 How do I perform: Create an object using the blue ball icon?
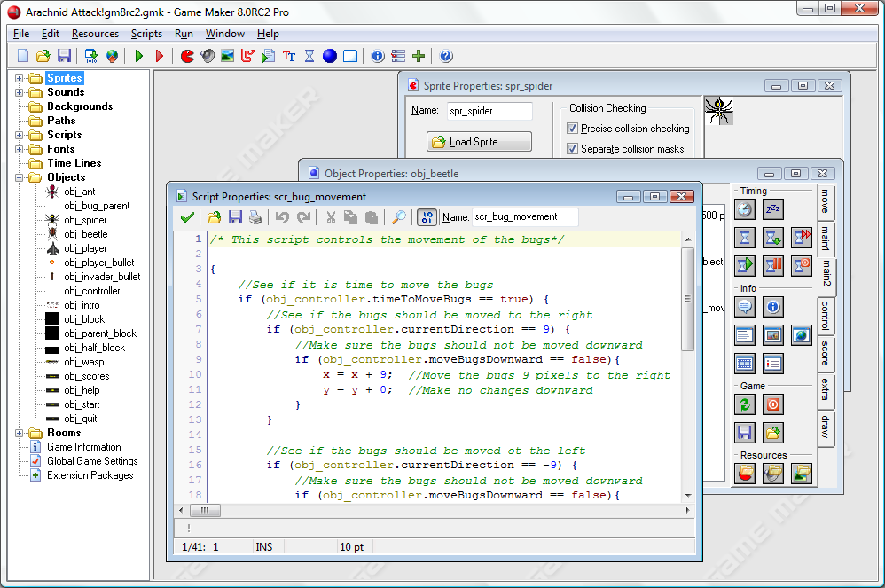[x=330, y=56]
